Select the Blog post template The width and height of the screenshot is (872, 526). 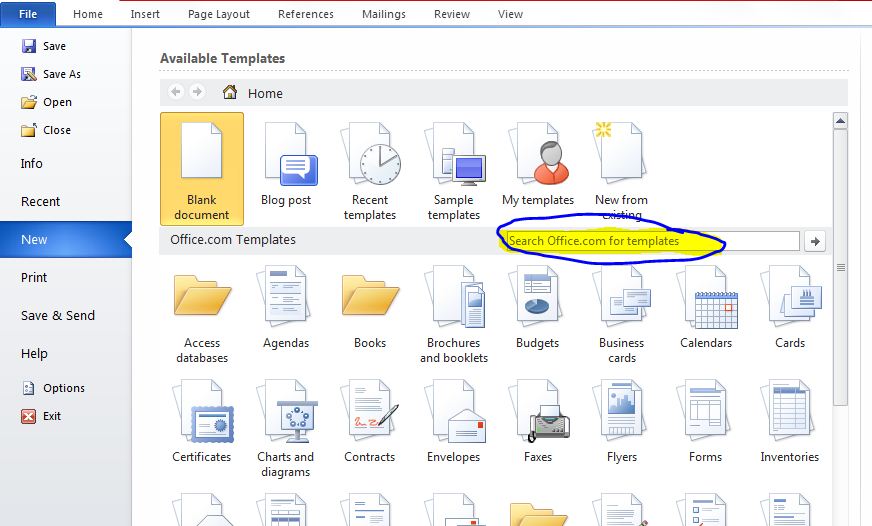click(286, 164)
